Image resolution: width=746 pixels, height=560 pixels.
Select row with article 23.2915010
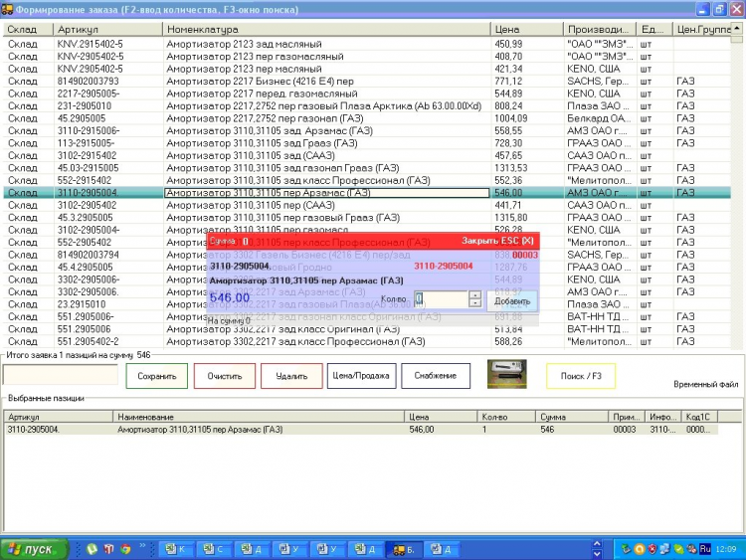(367, 304)
